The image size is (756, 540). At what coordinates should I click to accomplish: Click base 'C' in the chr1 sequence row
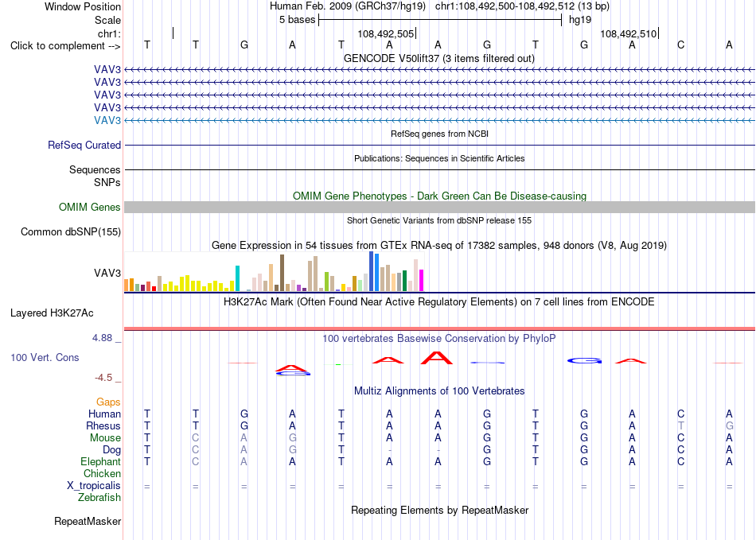coord(680,45)
